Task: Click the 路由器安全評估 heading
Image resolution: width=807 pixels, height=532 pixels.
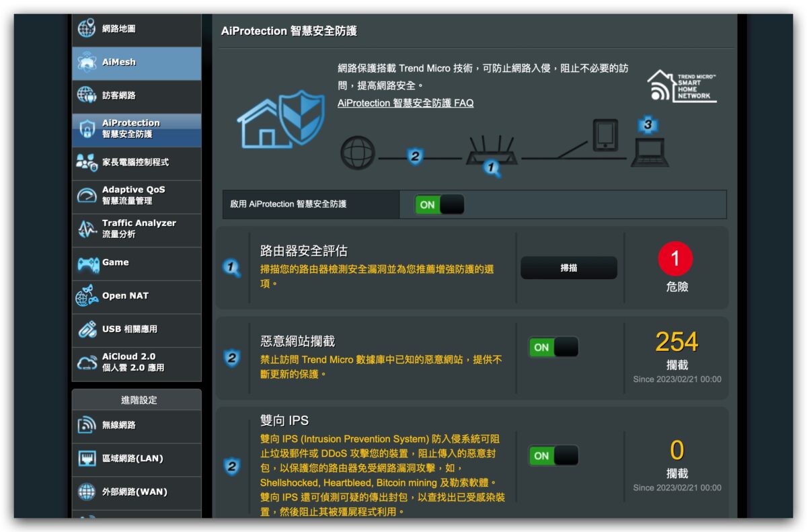Action: 304,251
